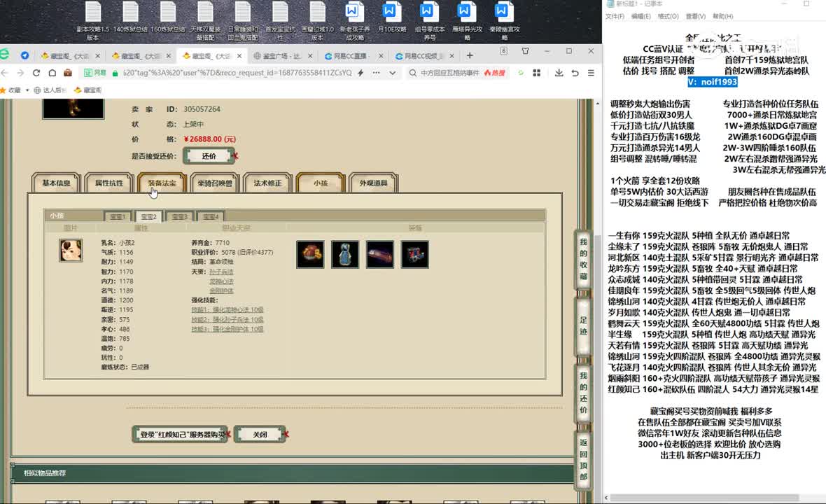
Task: Open the 新老孩子养成攻略 document on desktop
Action: [354, 21]
